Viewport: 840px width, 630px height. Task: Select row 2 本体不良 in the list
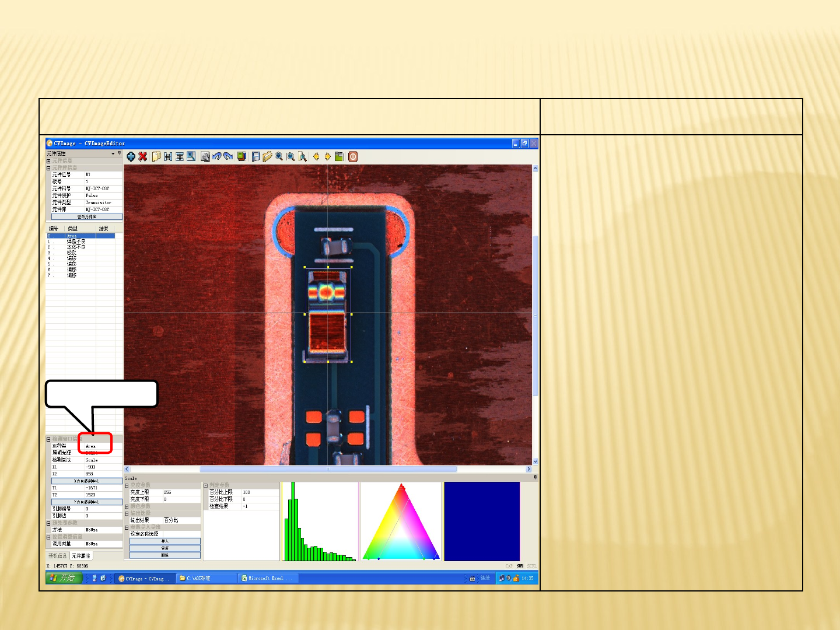point(81,247)
